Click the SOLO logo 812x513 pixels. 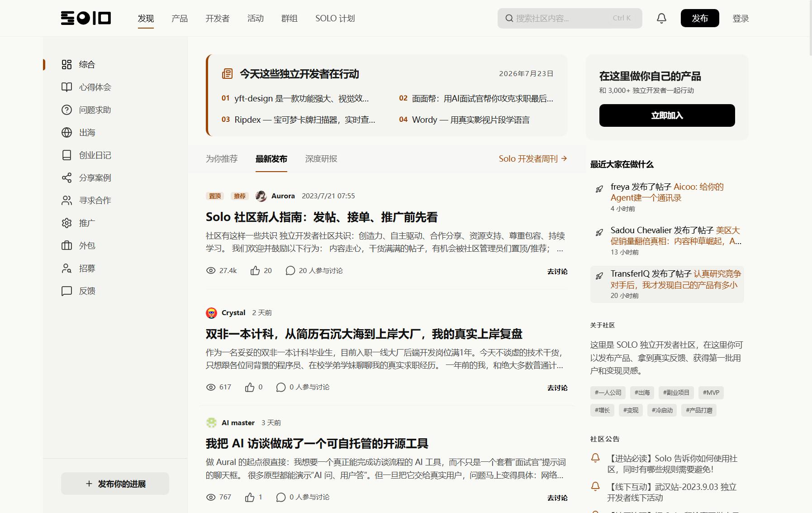(x=86, y=18)
